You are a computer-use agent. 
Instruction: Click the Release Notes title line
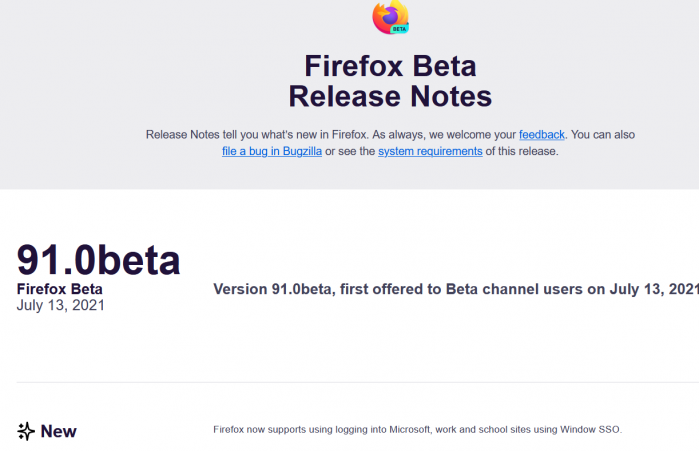391,96
